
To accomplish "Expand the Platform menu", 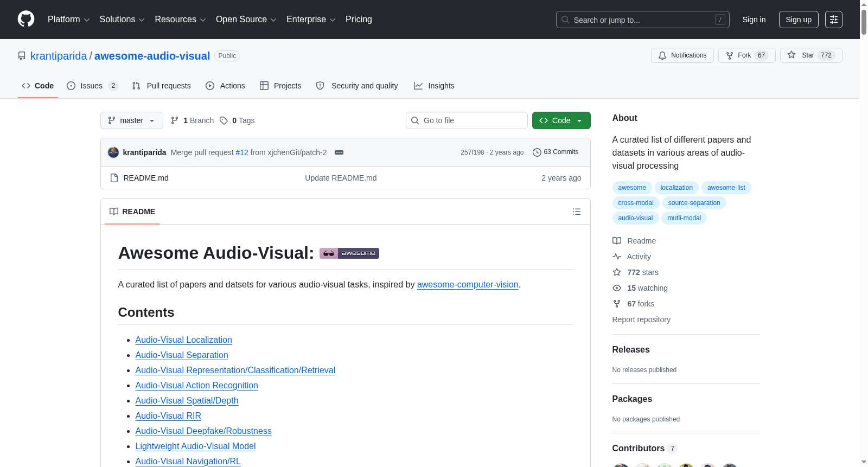I will [69, 20].
